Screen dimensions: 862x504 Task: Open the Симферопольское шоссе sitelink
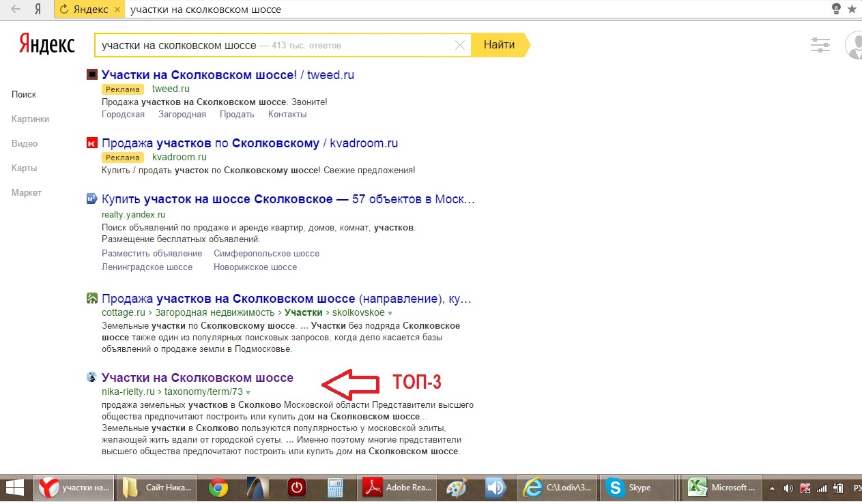click(266, 254)
